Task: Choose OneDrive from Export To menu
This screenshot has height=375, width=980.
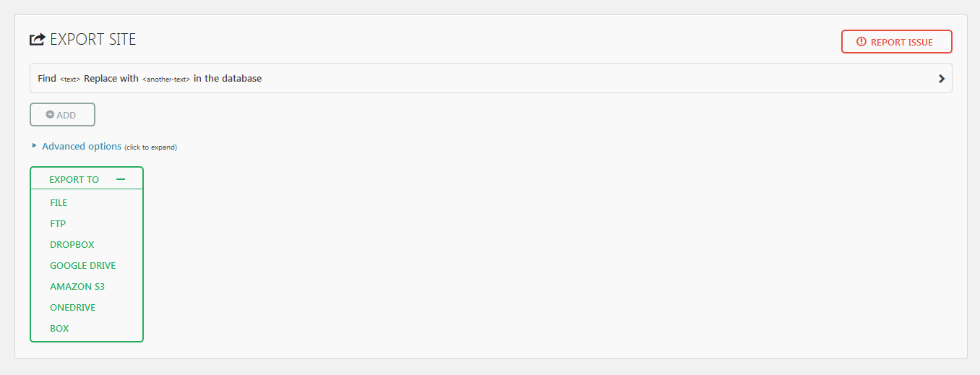Action: point(73,308)
